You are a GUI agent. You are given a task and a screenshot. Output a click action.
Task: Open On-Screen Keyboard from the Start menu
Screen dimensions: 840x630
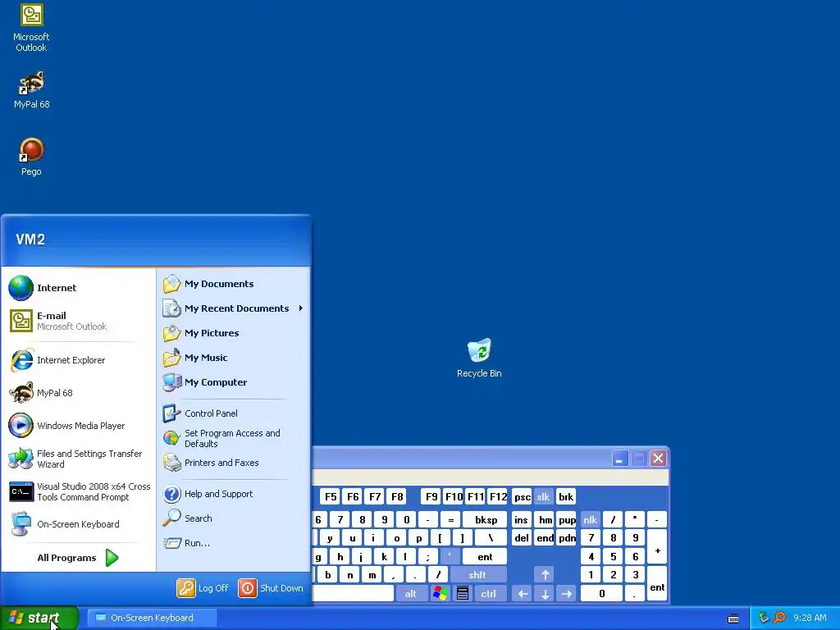tap(78, 524)
